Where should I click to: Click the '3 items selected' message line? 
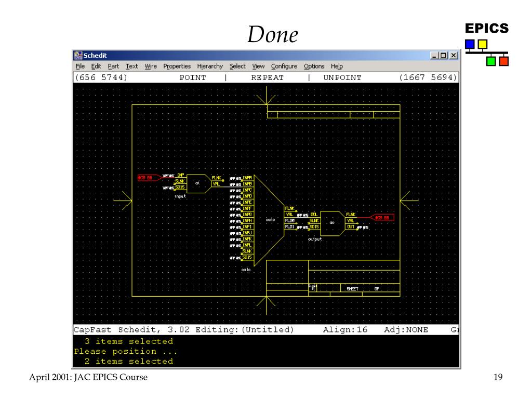[129, 341]
